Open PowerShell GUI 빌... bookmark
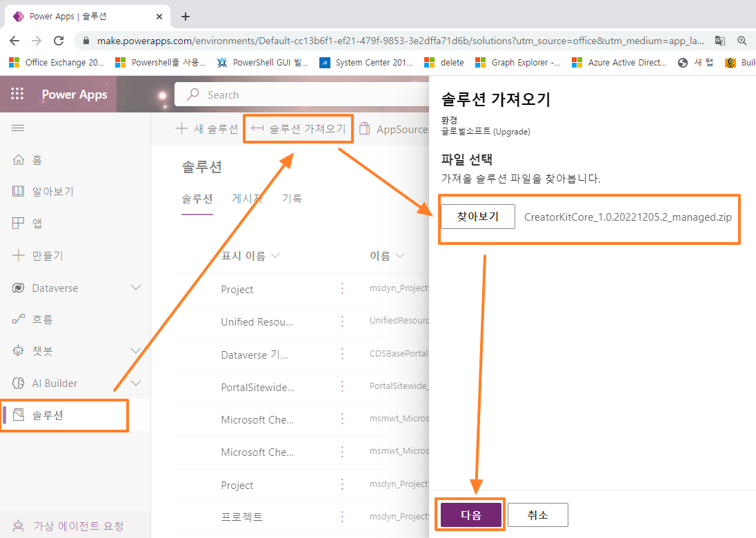Image resolution: width=756 pixels, height=538 pixels. coord(262,62)
